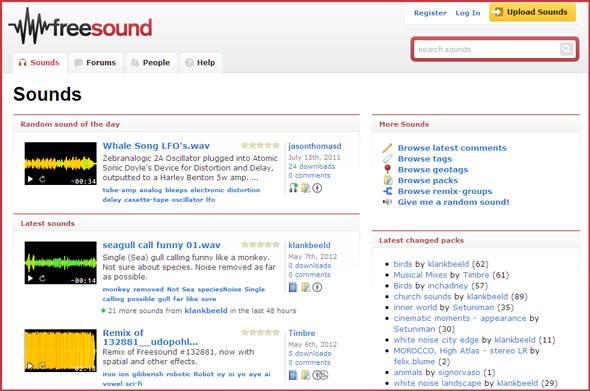Switch to the Help tab
Screen dimensions: 590x391
pyautogui.click(x=201, y=63)
